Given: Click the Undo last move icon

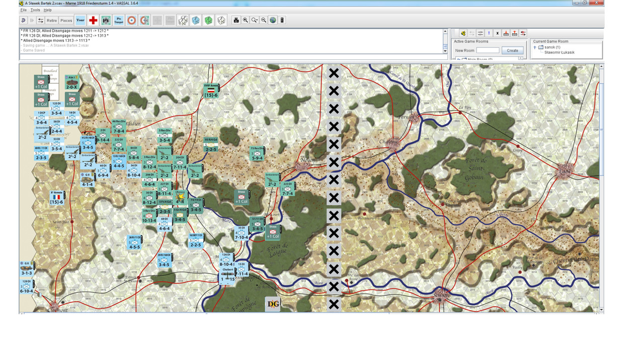Looking at the screenshot, I should click(23, 20).
